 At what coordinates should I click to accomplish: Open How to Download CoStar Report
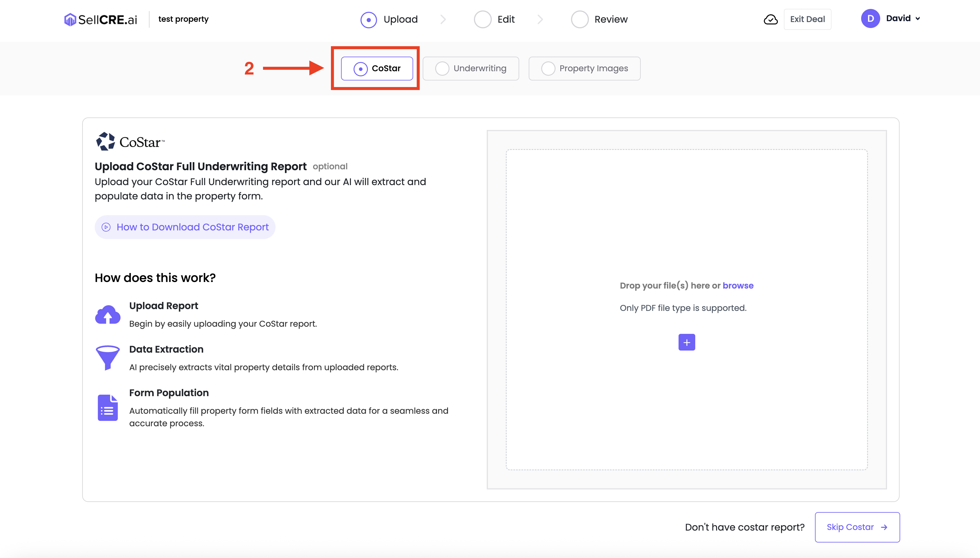(x=185, y=227)
